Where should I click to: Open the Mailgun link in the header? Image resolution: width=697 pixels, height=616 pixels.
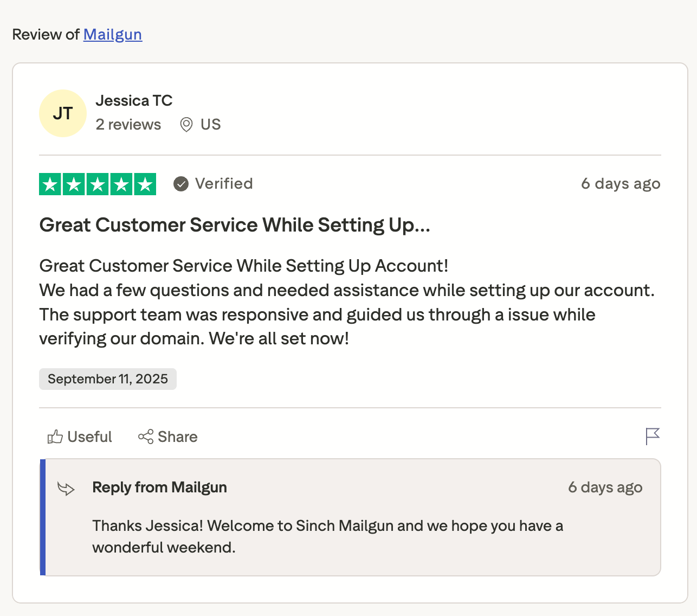[x=112, y=35]
